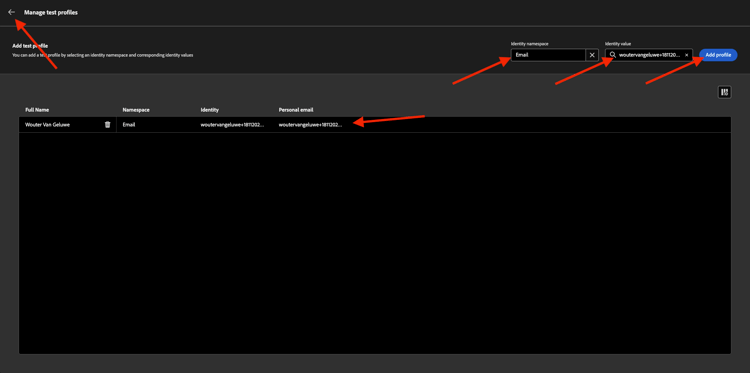Click the search icon in Identity value field

coord(612,55)
